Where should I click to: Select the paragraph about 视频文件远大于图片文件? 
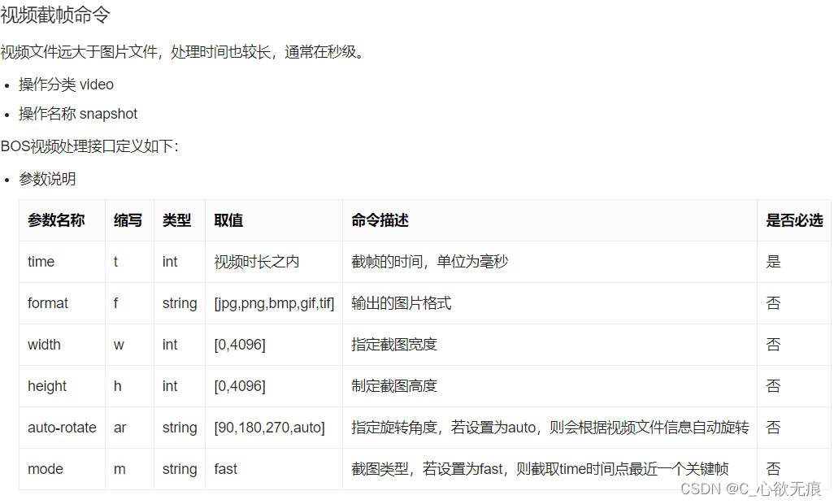tap(183, 52)
